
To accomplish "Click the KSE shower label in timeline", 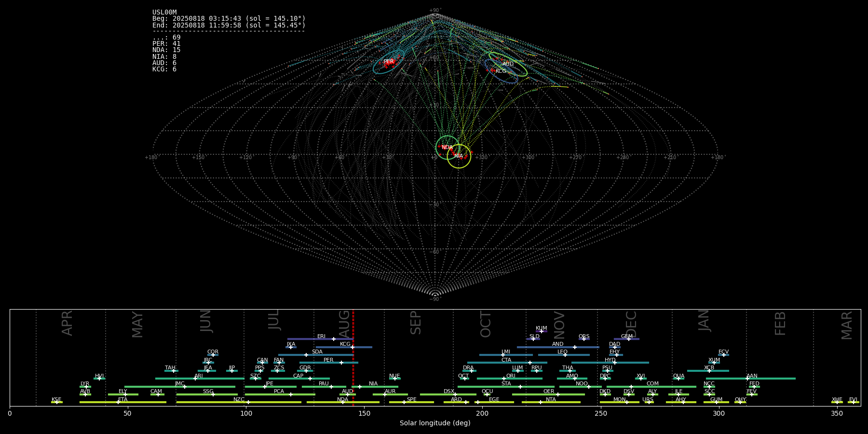I will [56, 399].
